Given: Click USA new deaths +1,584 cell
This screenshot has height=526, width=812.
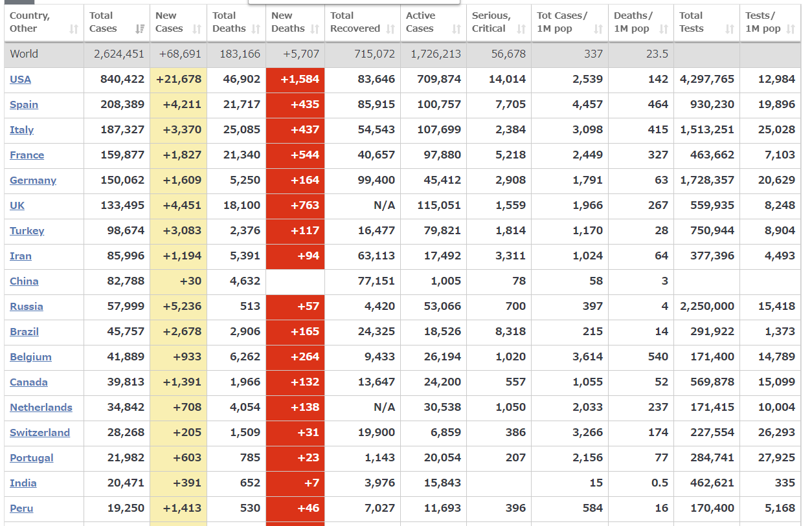Looking at the screenshot, I should (x=295, y=79).
